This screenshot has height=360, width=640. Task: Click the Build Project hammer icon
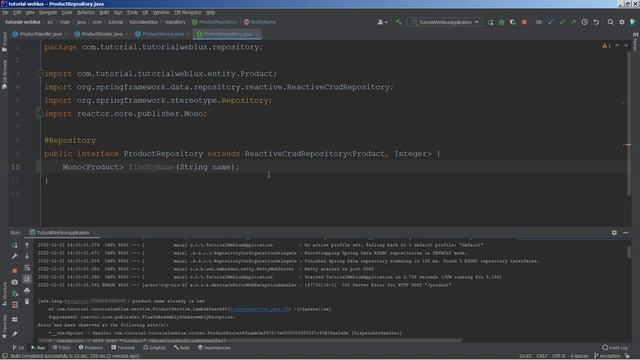[398, 22]
